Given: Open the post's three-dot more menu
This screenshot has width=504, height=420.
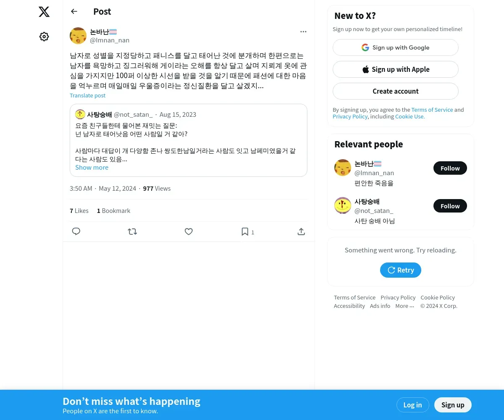Looking at the screenshot, I should click(303, 31).
